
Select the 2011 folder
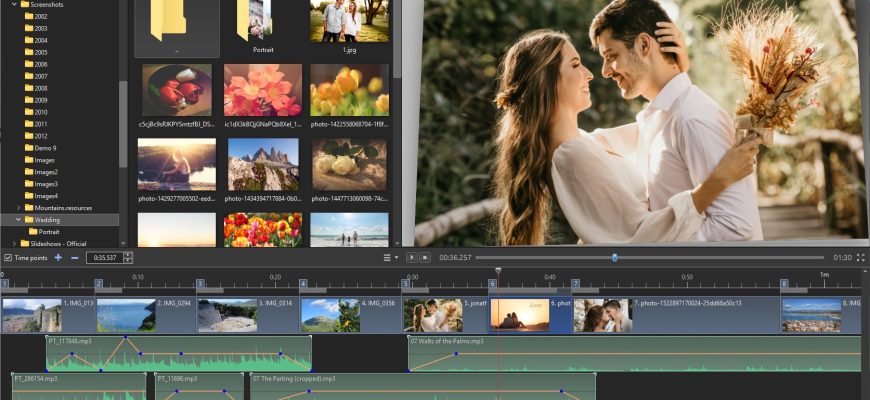(36, 124)
